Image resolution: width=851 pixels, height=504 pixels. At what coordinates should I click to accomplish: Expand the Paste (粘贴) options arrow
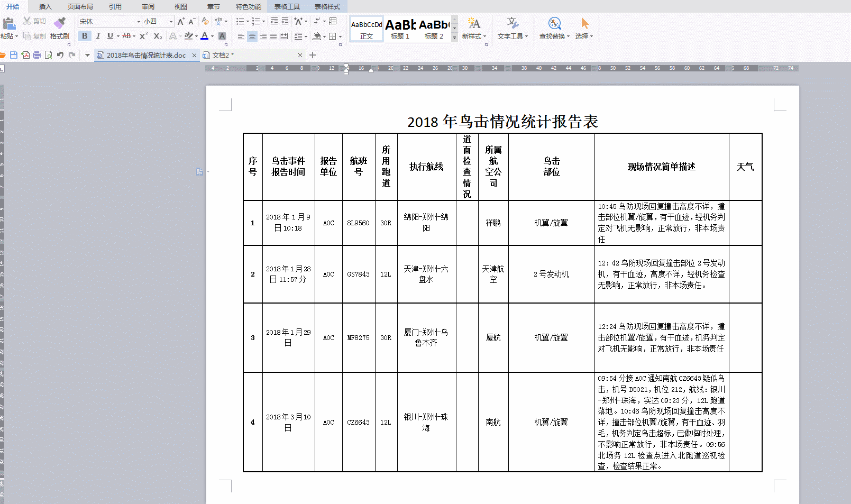coord(16,36)
